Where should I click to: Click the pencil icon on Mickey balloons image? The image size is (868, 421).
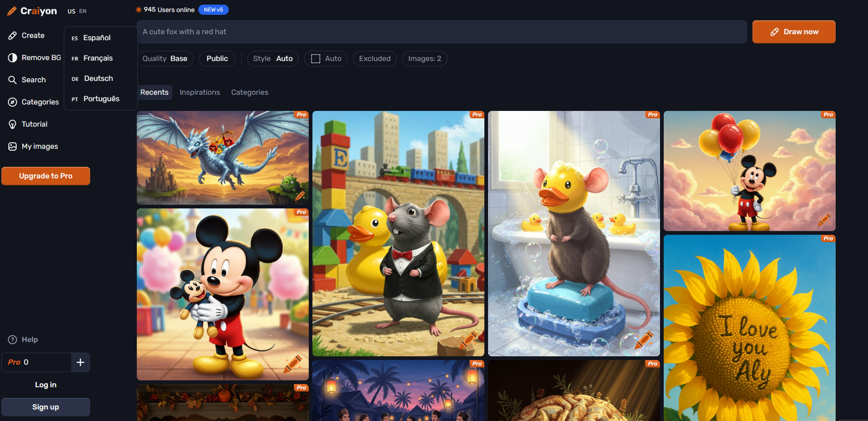coord(824,220)
